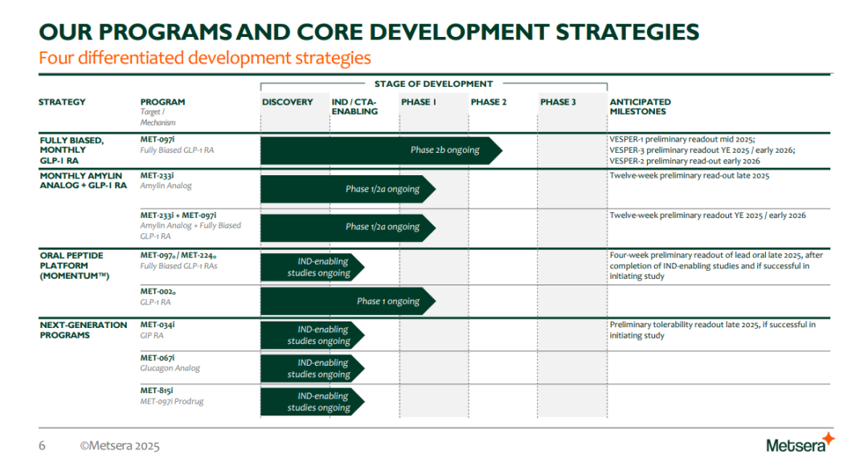Click 'IND-enabling studies ongoing' arrow for MET-815i

point(313,402)
